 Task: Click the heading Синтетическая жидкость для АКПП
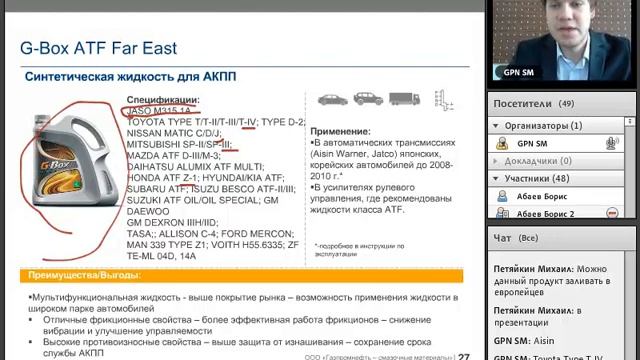pos(131,77)
